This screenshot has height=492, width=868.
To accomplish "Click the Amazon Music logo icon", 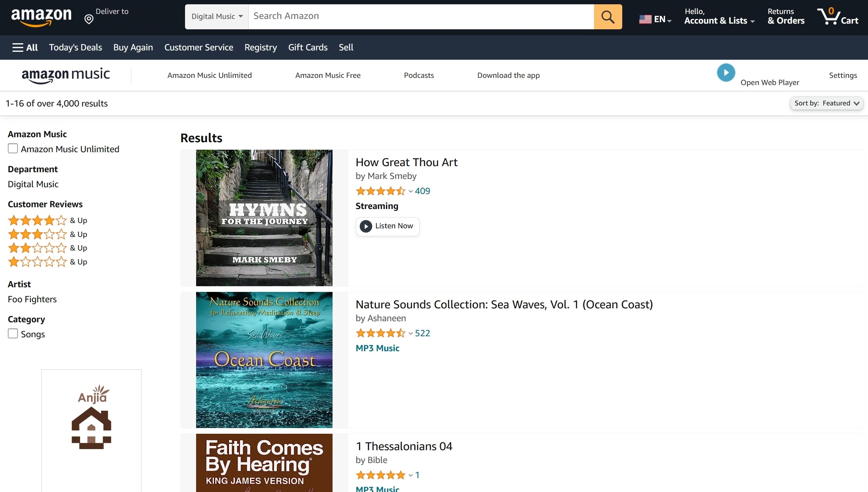I will (66, 76).
